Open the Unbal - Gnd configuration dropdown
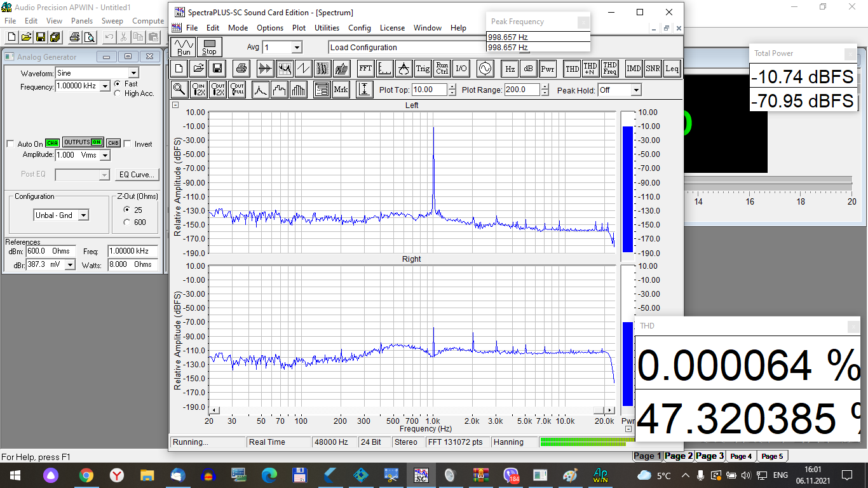This screenshot has width=868, height=488. (83, 215)
